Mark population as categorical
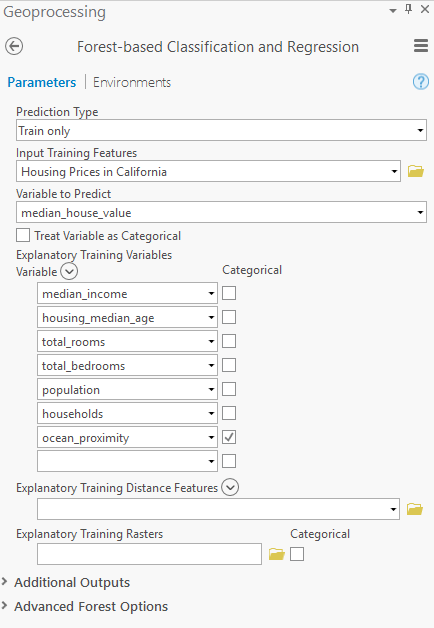Screen dimensions: 434x628 [229, 389]
